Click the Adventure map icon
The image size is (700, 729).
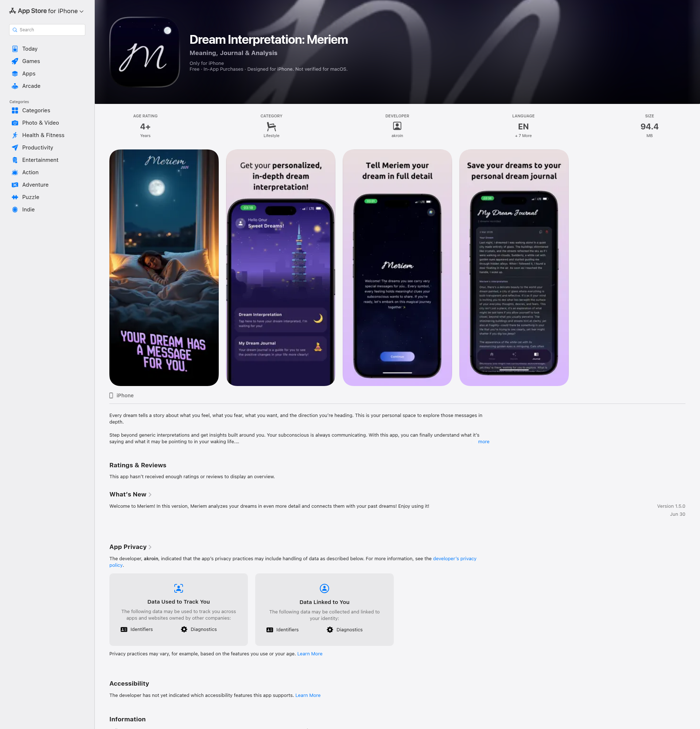pos(15,185)
